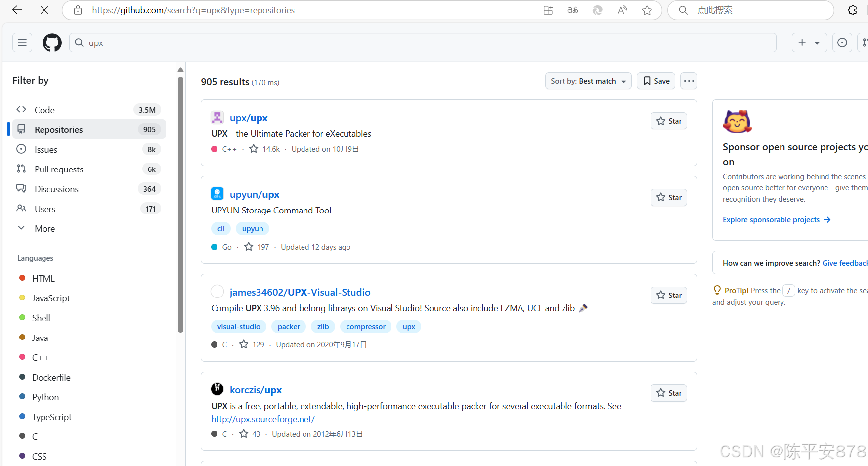Open the upyun/upx repository avatar

(217, 193)
